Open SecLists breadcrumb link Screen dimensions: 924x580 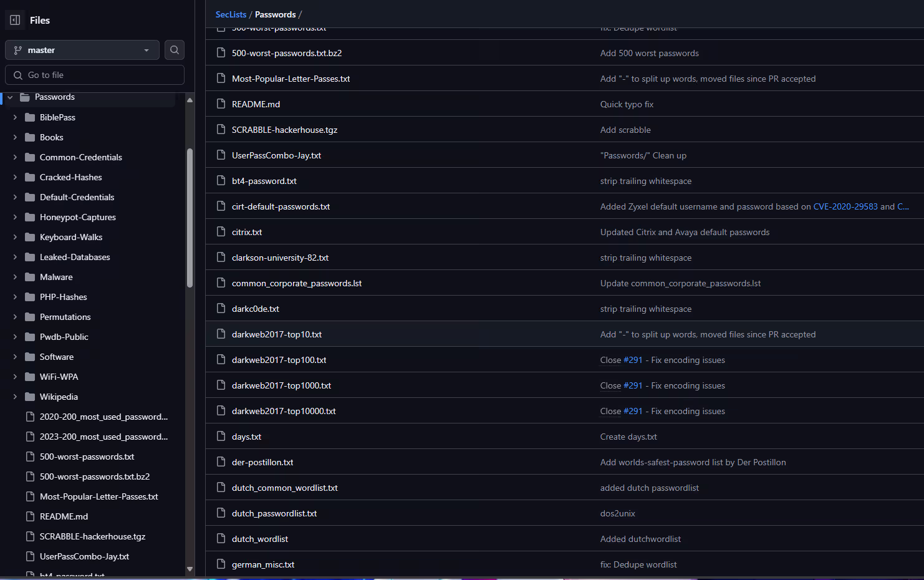point(231,14)
